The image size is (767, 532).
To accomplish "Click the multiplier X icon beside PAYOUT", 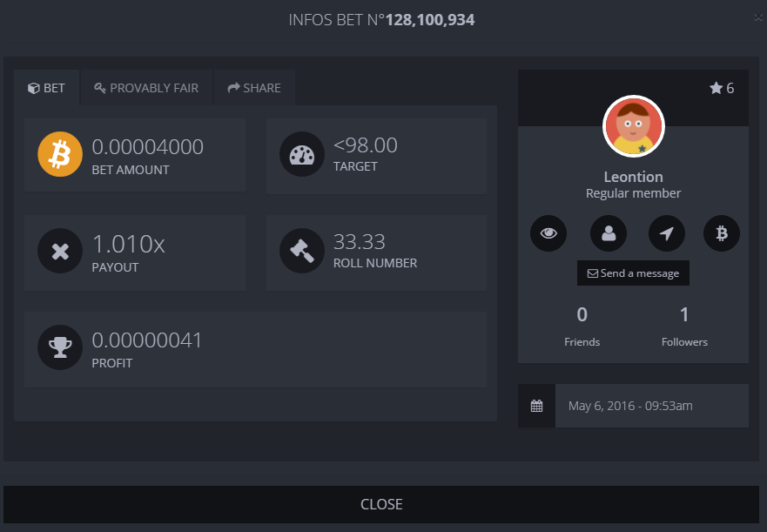I will click(60, 251).
